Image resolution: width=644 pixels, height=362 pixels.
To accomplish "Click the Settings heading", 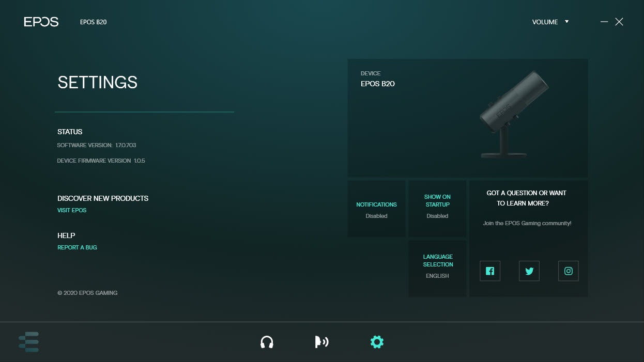I will click(x=98, y=82).
